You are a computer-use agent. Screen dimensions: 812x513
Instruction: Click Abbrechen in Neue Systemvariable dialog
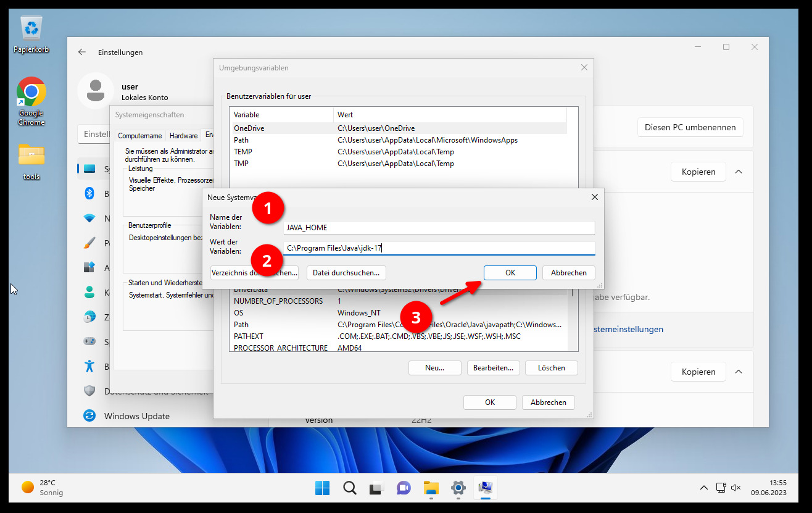pos(569,272)
